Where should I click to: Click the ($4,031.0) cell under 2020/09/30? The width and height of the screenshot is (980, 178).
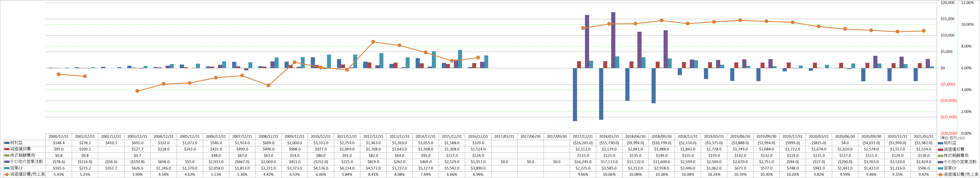871,143
